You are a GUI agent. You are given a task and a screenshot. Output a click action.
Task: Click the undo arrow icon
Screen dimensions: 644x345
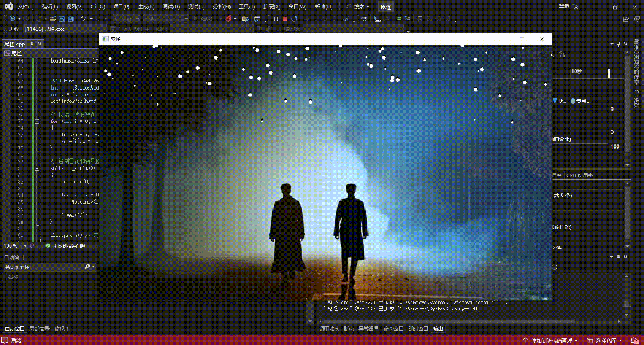click(83, 19)
